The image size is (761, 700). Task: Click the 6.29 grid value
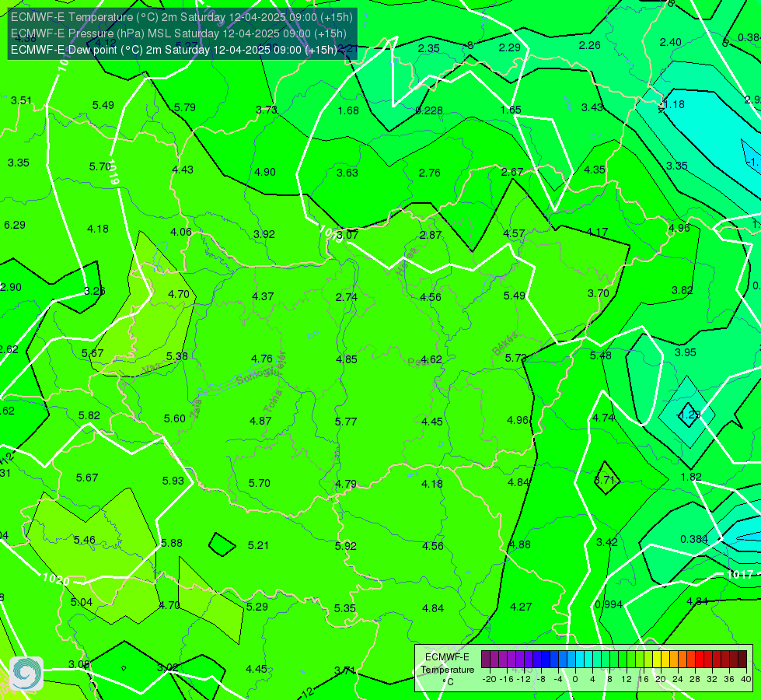click(15, 225)
